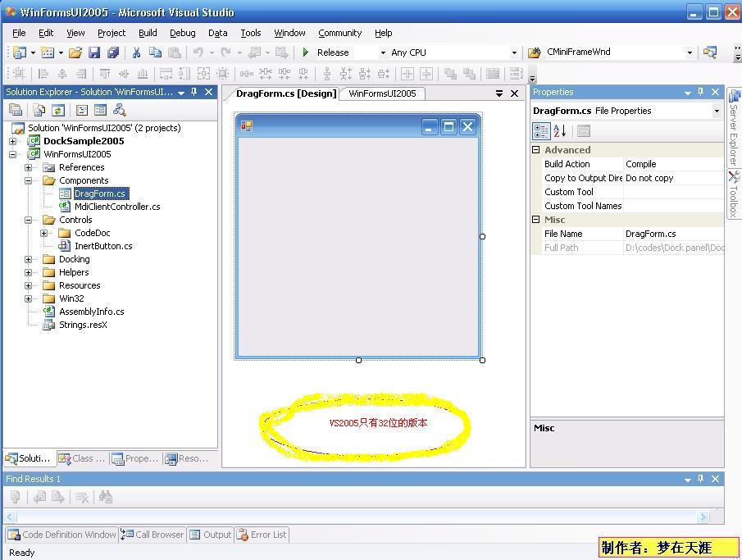Click the Copy toolbar icon
The width and height of the screenshot is (742, 560).
coord(155,52)
